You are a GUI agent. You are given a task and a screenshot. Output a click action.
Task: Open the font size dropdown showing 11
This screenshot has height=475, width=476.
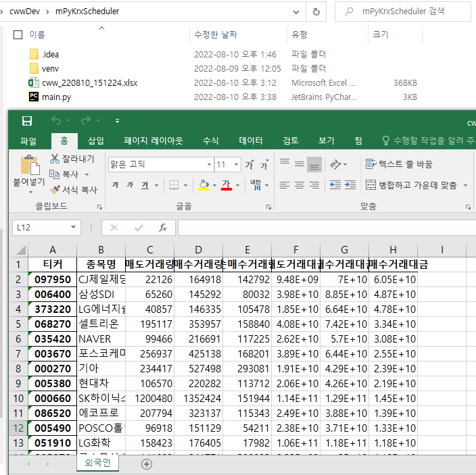click(236, 164)
